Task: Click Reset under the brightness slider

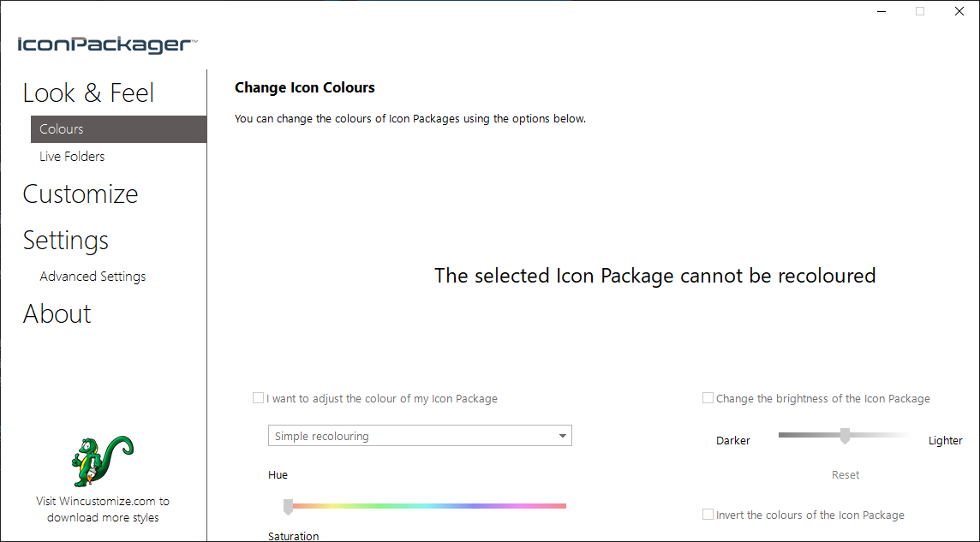Action: (x=845, y=474)
